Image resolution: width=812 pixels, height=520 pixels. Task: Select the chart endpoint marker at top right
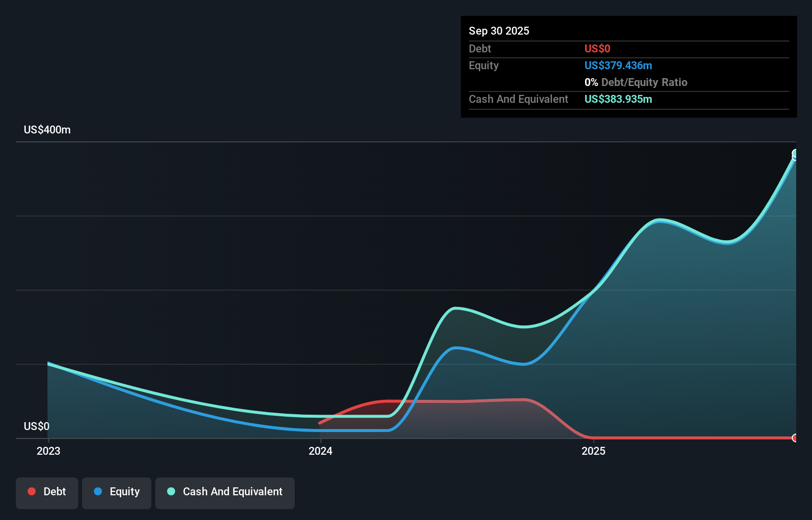795,154
